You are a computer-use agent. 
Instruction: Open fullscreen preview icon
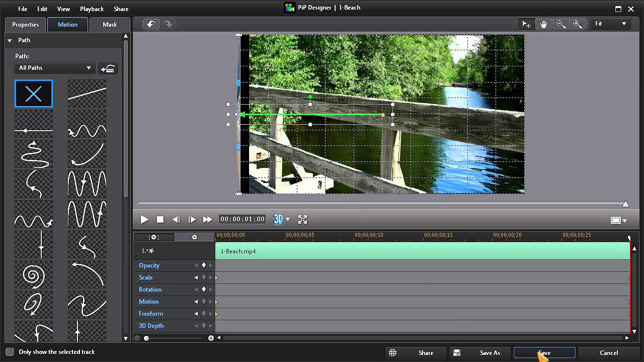(x=302, y=219)
